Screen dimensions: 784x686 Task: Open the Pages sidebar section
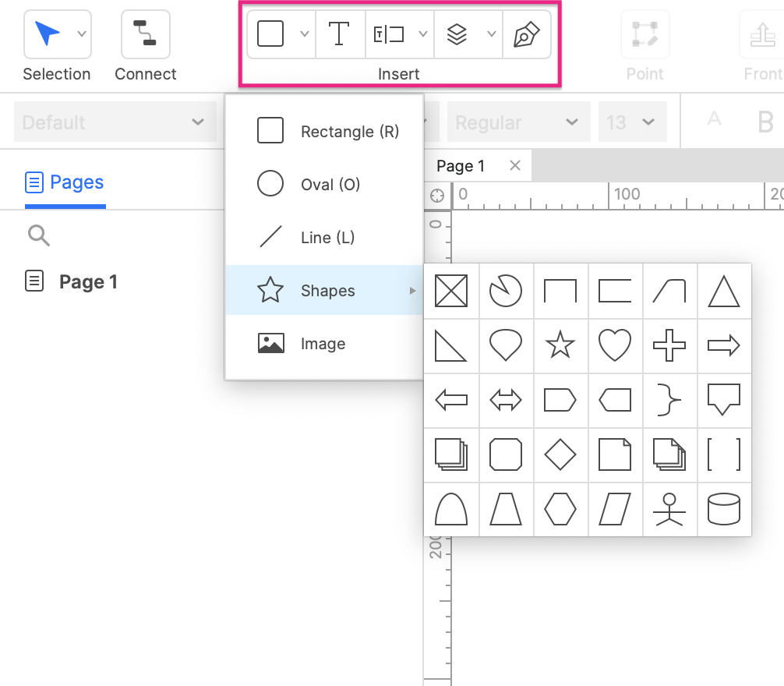pos(65,181)
